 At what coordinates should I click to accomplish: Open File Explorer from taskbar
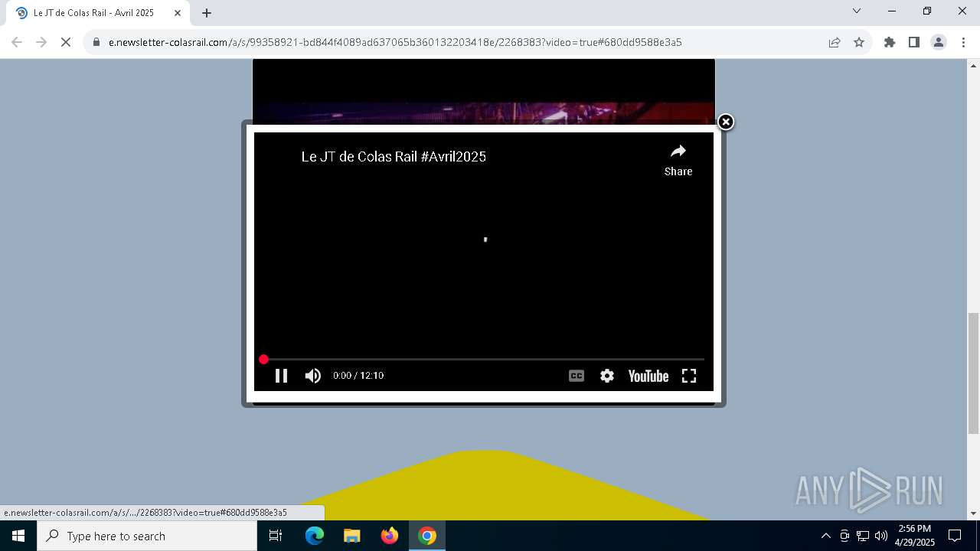point(352,536)
